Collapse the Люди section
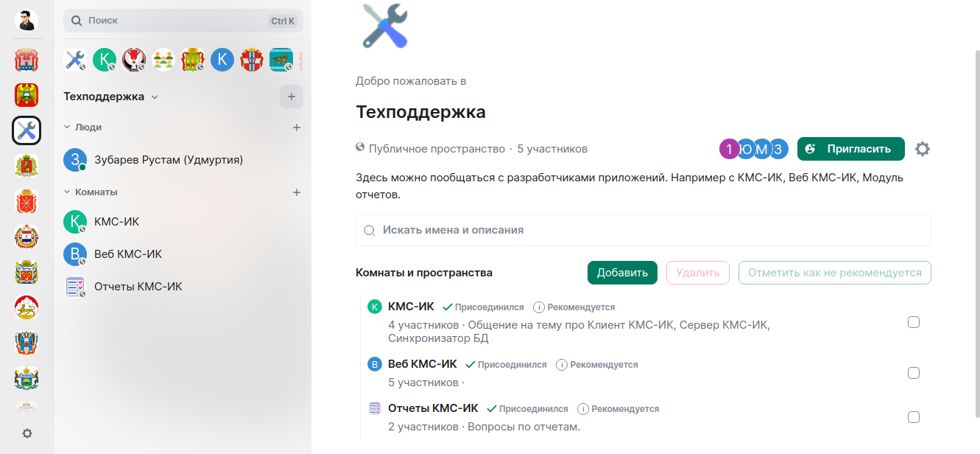The width and height of the screenshot is (980, 454). (x=67, y=128)
